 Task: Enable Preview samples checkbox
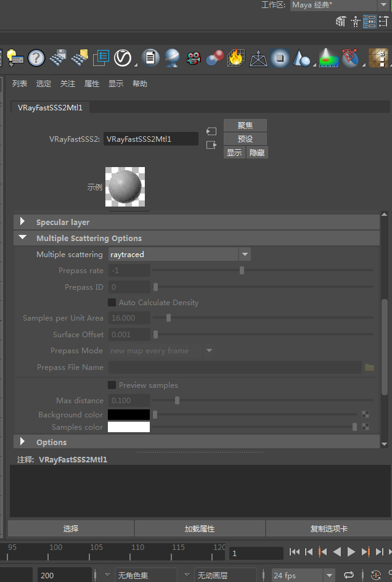coord(112,385)
